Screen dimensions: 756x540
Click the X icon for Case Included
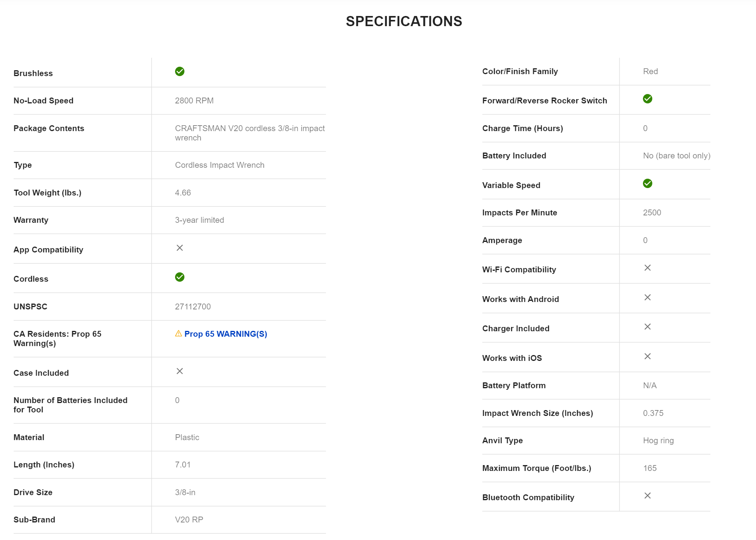[x=179, y=371]
